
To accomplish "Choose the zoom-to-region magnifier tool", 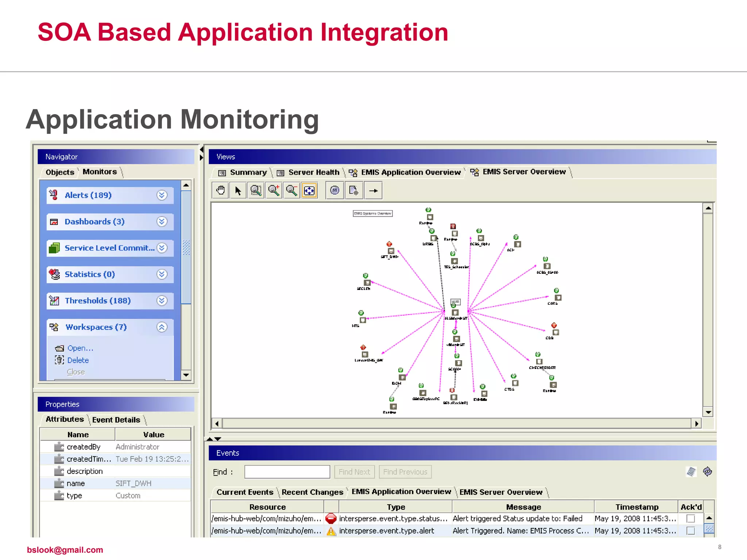I will (x=256, y=190).
